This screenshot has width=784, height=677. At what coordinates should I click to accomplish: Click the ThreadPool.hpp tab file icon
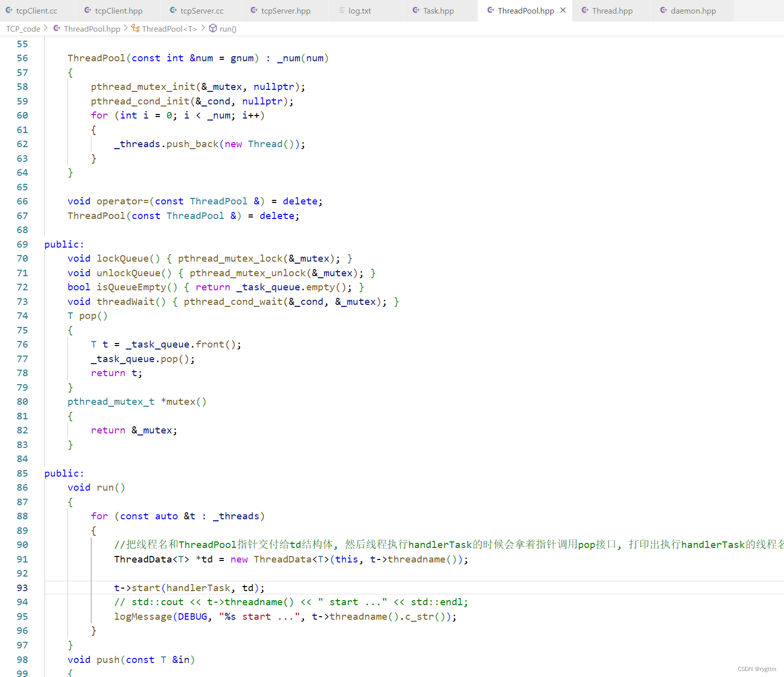(x=491, y=10)
